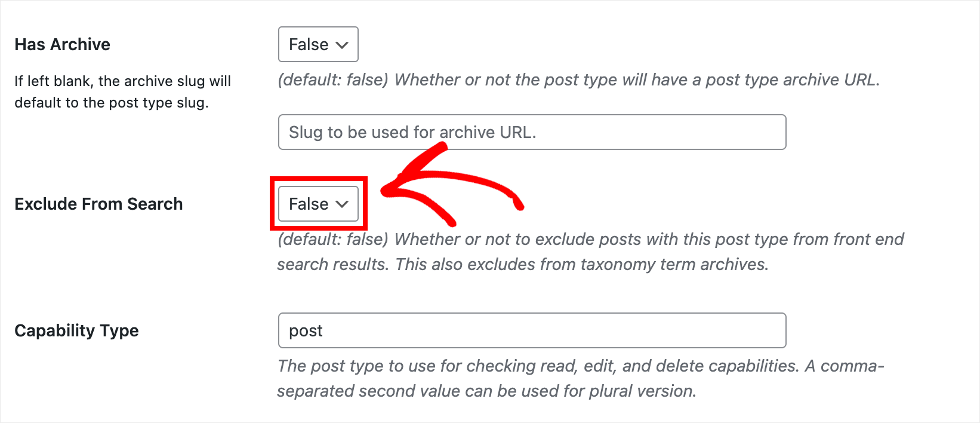Click the default false description under Has Archive
The image size is (980, 423).
pos(578,79)
